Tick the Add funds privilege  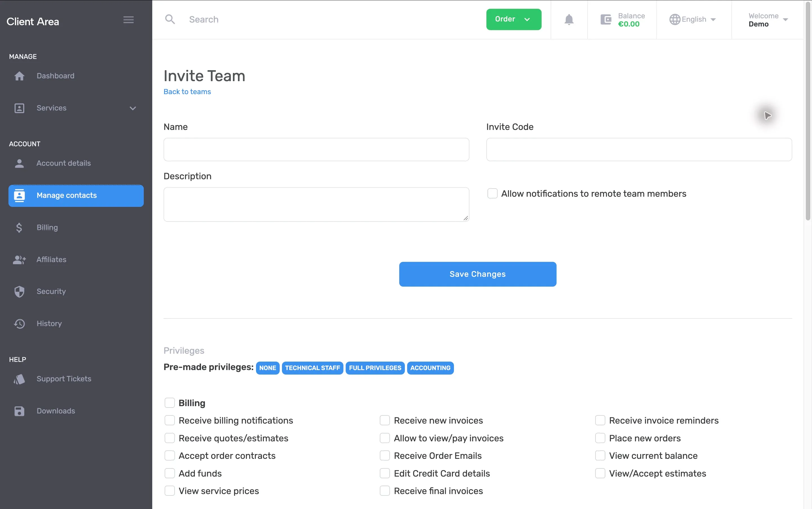click(169, 473)
